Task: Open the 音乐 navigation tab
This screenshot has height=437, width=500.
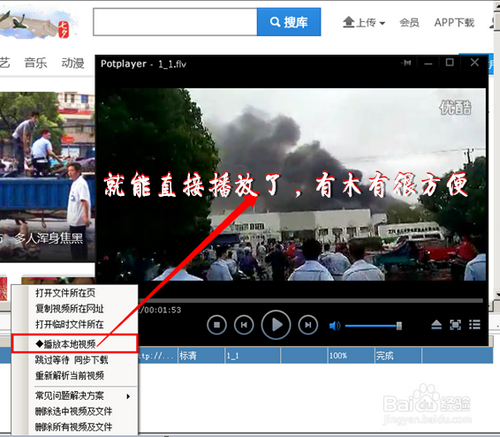Action: 36,62
